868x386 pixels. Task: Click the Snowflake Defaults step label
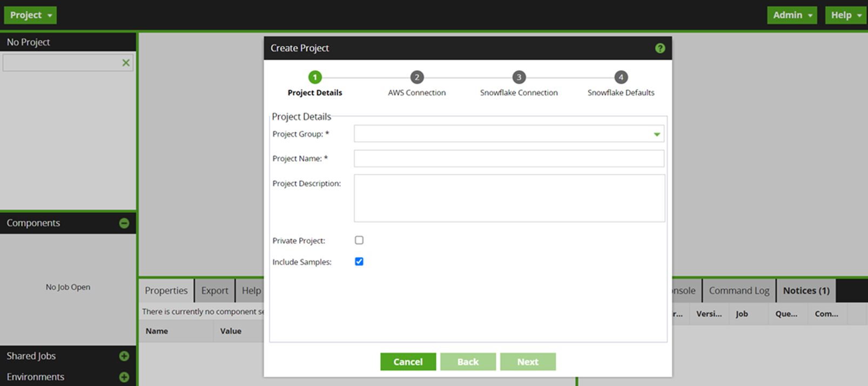tap(621, 92)
